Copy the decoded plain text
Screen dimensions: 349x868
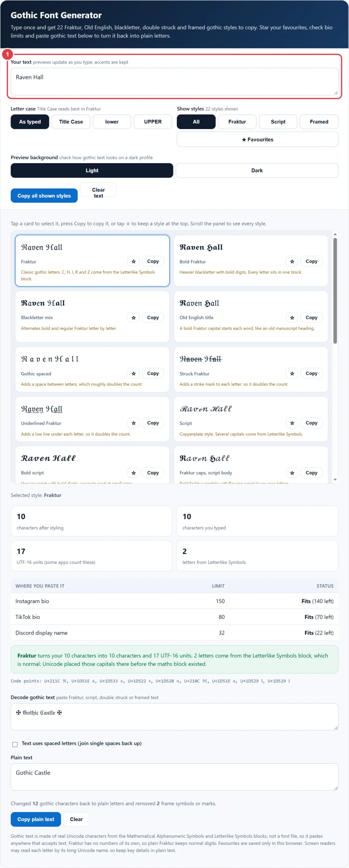coord(36,819)
